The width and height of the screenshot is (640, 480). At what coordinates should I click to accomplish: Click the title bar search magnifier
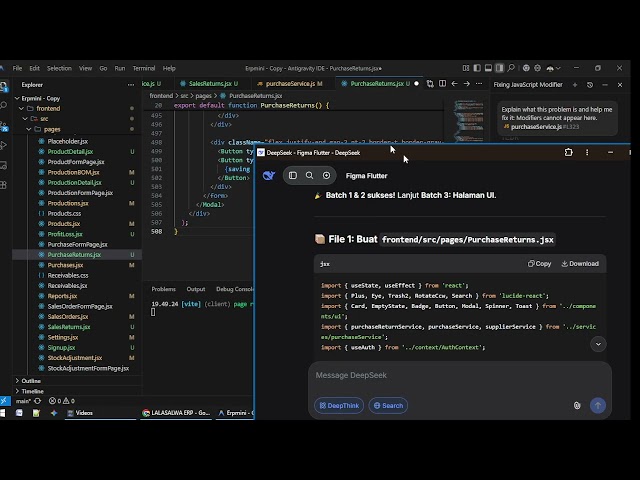(x=511, y=68)
